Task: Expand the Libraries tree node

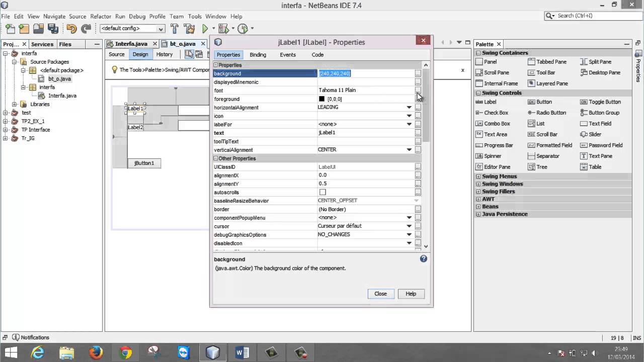Action: [14, 104]
